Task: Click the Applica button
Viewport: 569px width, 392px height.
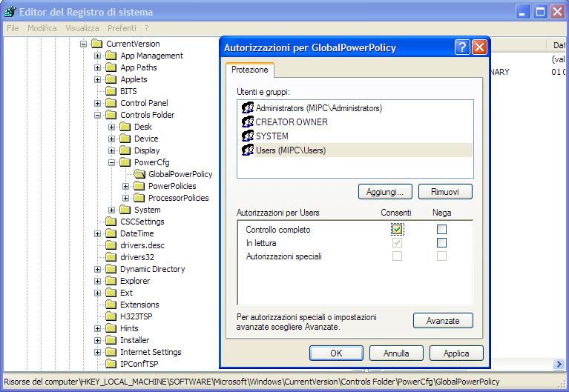Action: pyautogui.click(x=456, y=353)
